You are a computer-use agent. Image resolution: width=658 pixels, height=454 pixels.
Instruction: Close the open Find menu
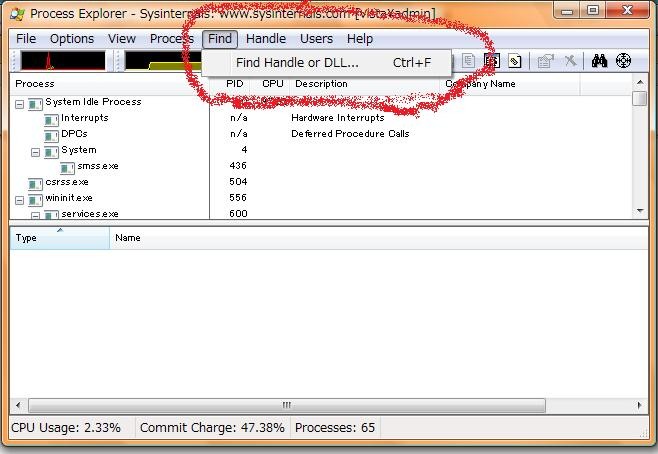pyautogui.click(x=220, y=39)
